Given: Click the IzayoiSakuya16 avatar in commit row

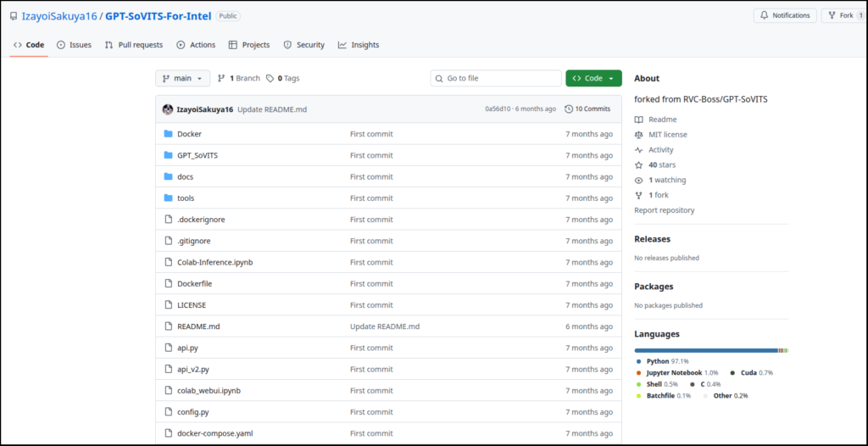Looking at the screenshot, I should (168, 109).
